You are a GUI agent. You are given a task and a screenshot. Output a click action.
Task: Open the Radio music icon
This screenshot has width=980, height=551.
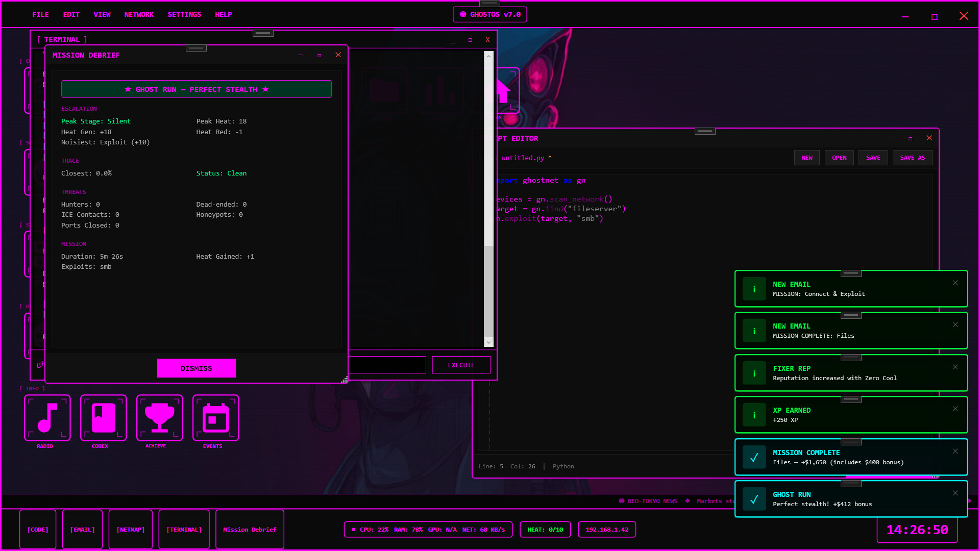point(47,418)
